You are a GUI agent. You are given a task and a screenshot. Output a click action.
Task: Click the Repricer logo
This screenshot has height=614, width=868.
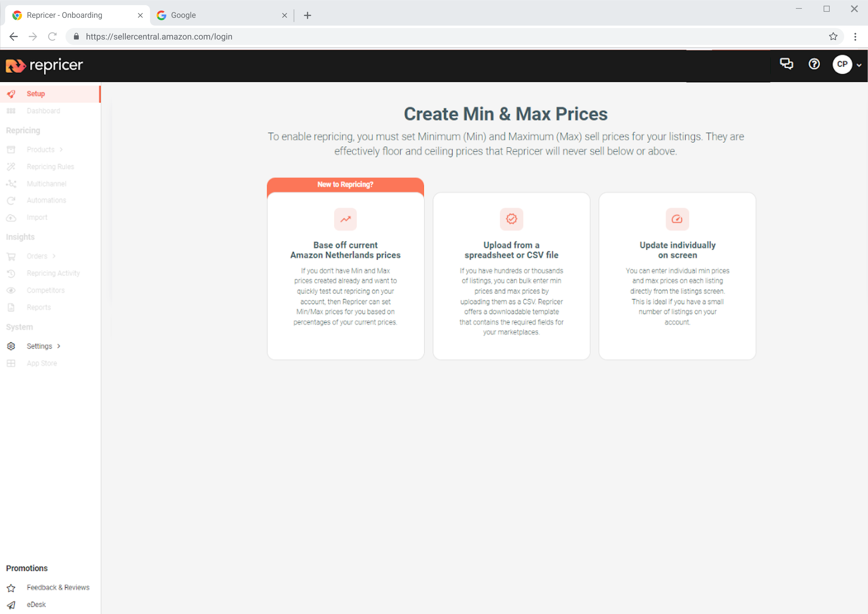tap(44, 65)
